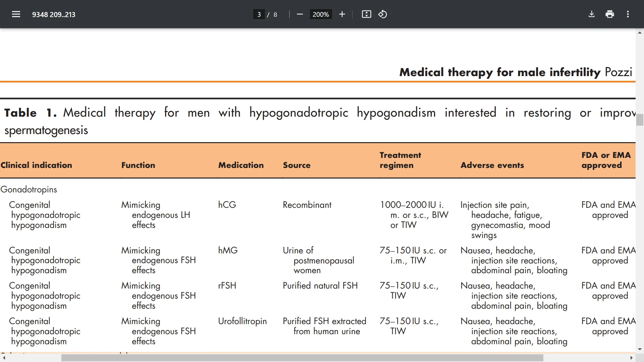Click 'Clinical indication' column header
The image size is (644, 362).
[x=36, y=165]
